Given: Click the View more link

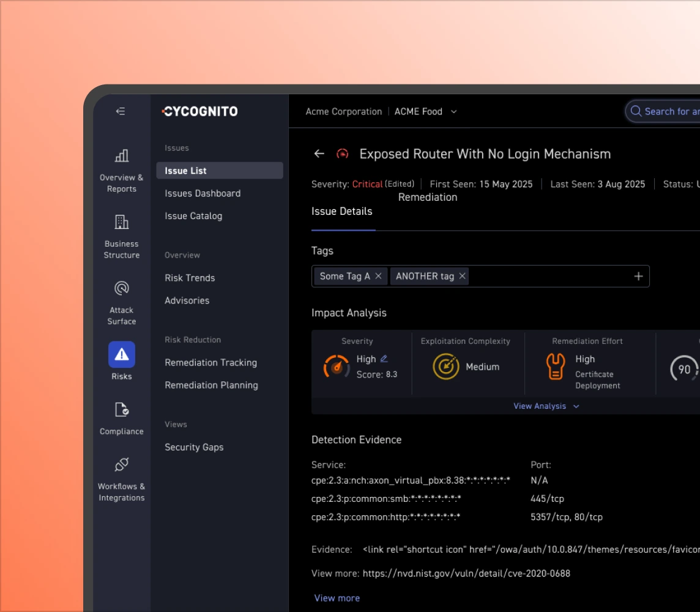Looking at the screenshot, I should pos(337,597).
